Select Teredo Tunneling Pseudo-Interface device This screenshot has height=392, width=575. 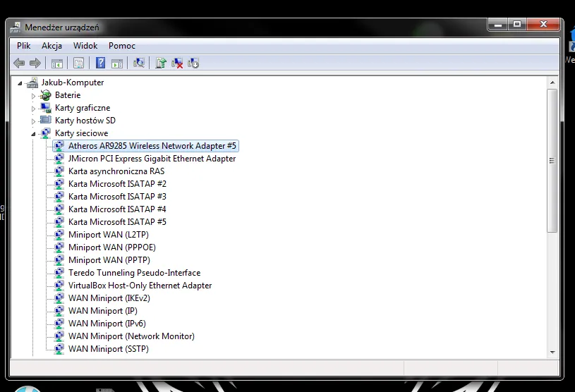(134, 273)
